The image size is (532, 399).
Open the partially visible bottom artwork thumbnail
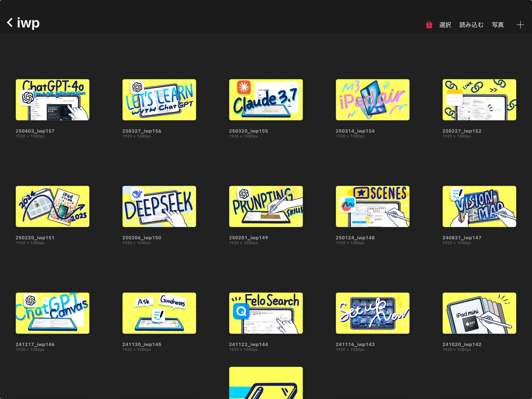(266, 383)
